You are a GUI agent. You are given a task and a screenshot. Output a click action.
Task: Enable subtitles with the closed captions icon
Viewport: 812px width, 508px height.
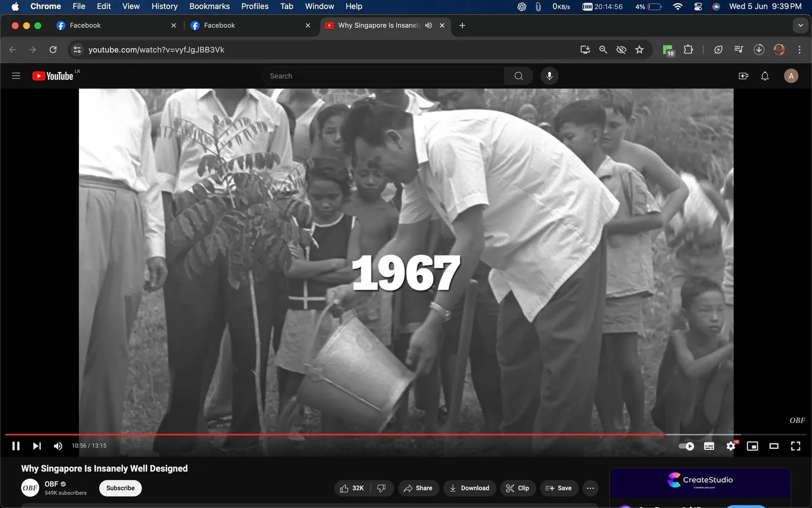(x=709, y=446)
